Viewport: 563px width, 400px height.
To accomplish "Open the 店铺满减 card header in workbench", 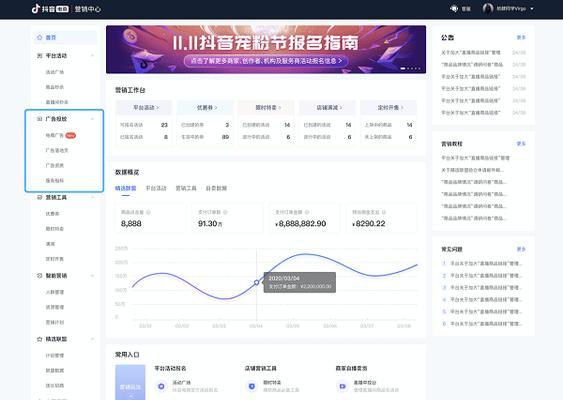I will tap(327, 108).
